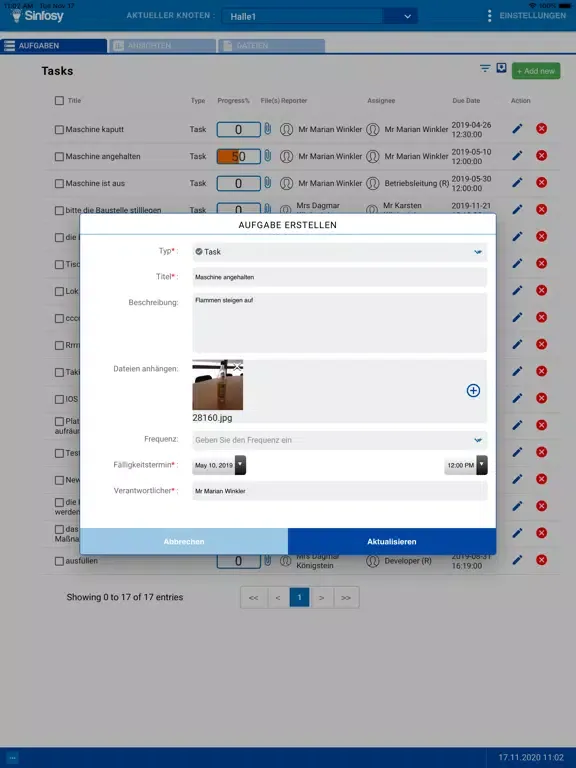Switch to the Aufgaben tab
Screen dimensions: 576x768
click(53, 46)
